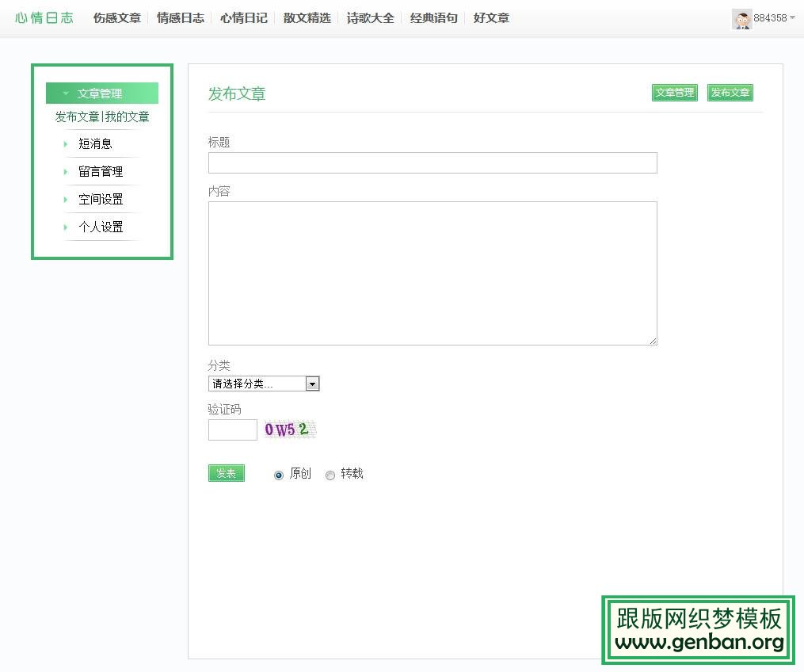Click the textarea resize grip
The image size is (804, 672).
[x=653, y=341]
